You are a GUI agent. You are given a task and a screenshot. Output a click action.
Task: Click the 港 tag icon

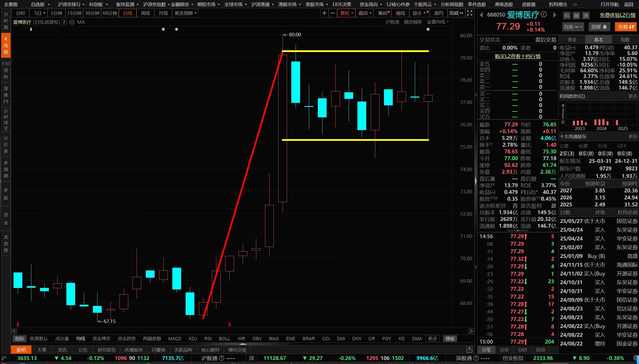[x=586, y=16]
